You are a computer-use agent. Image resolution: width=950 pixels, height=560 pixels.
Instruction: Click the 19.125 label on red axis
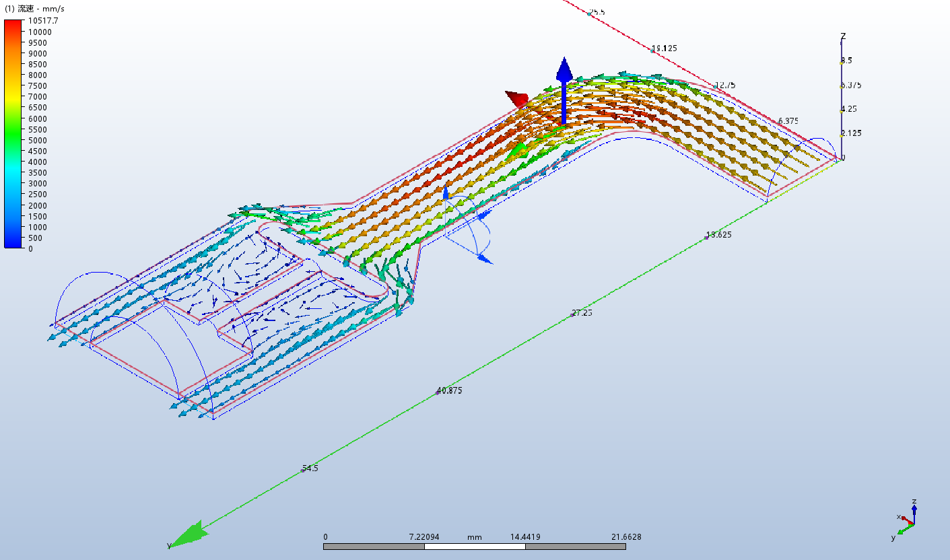click(665, 48)
